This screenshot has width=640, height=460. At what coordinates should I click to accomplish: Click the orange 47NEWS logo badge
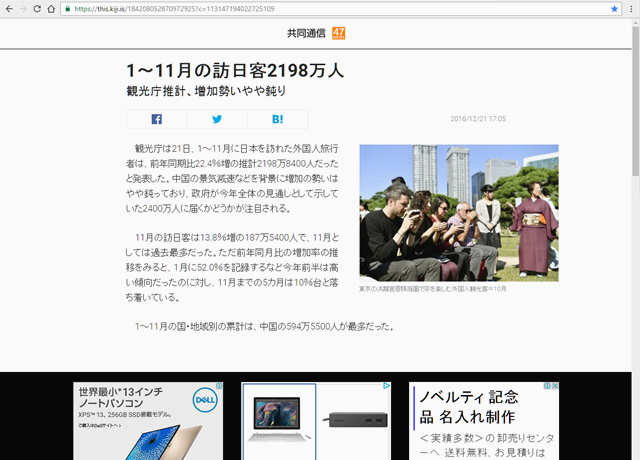point(338,33)
